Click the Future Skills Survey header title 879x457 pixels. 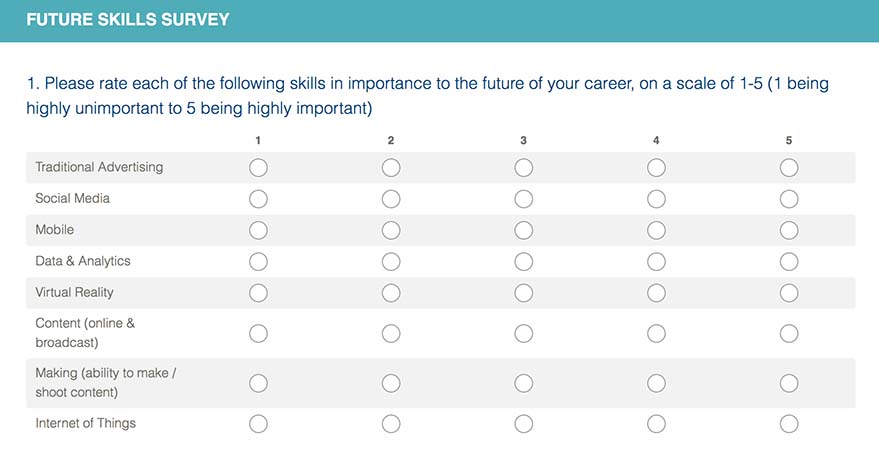pyautogui.click(x=128, y=20)
